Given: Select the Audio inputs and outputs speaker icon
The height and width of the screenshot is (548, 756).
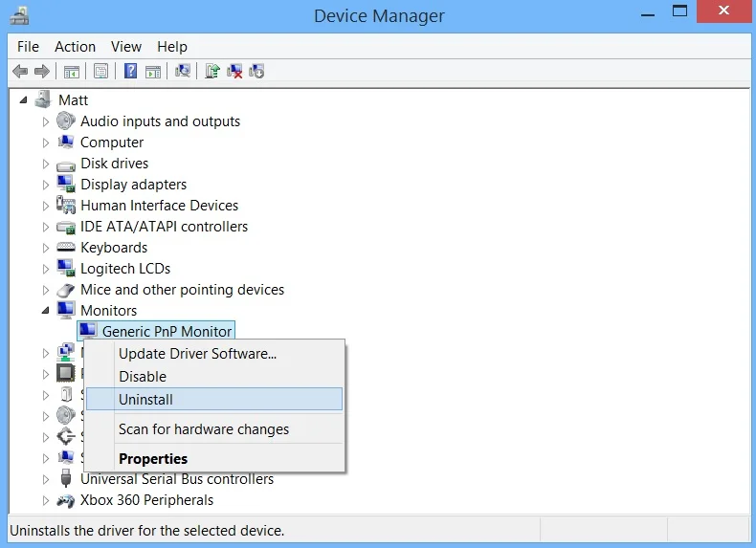Looking at the screenshot, I should point(66,121).
